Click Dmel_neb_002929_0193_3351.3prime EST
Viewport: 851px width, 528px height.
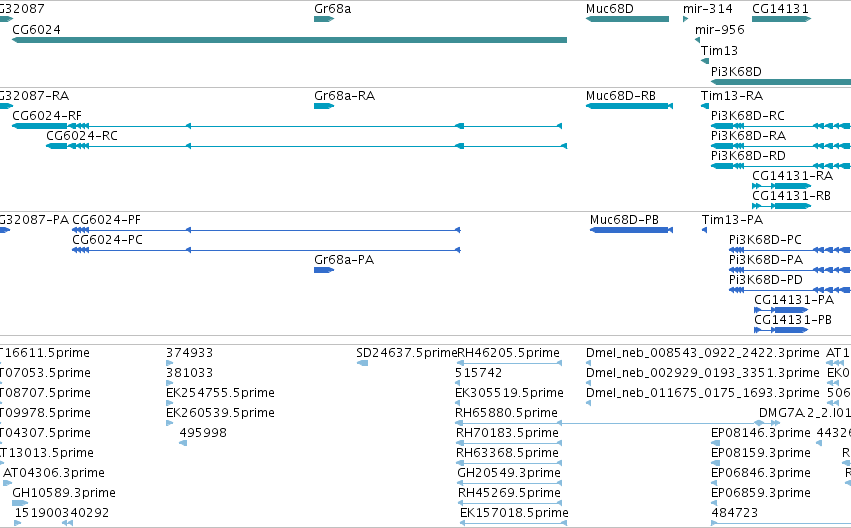coord(703,373)
